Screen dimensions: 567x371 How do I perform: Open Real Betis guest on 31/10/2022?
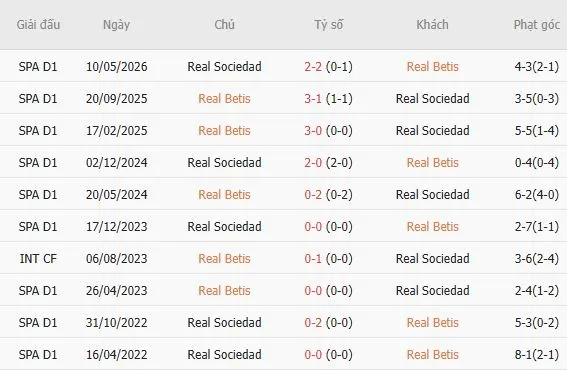(432, 323)
